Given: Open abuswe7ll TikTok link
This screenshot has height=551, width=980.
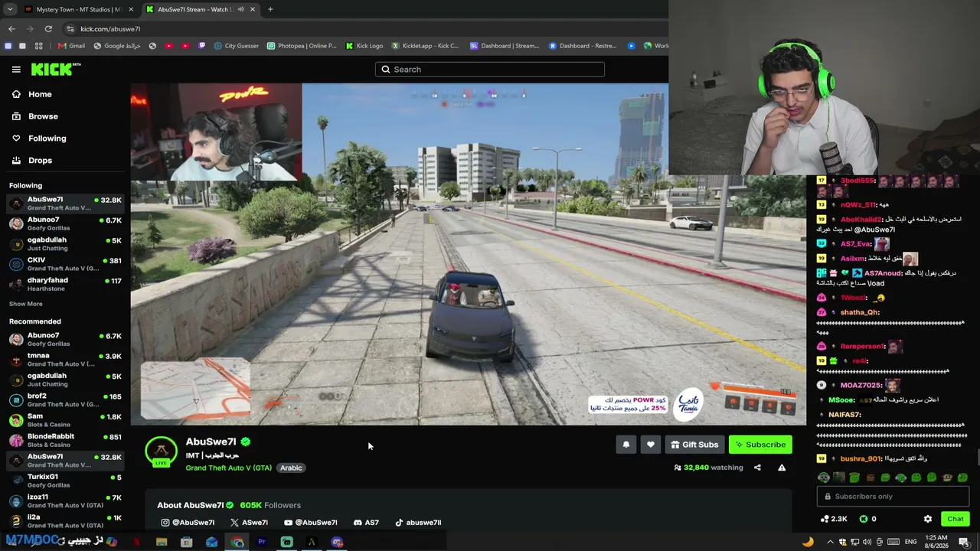Looking at the screenshot, I should coord(418,523).
